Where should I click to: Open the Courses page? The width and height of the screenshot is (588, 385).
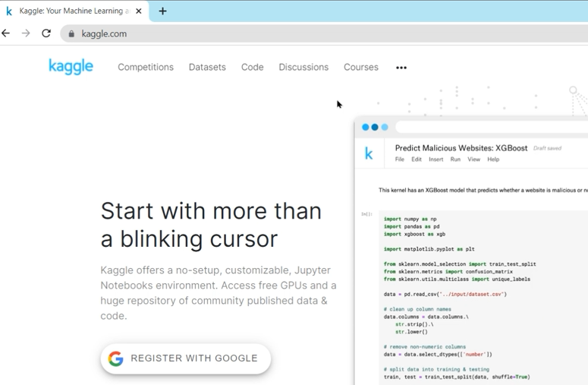(361, 68)
